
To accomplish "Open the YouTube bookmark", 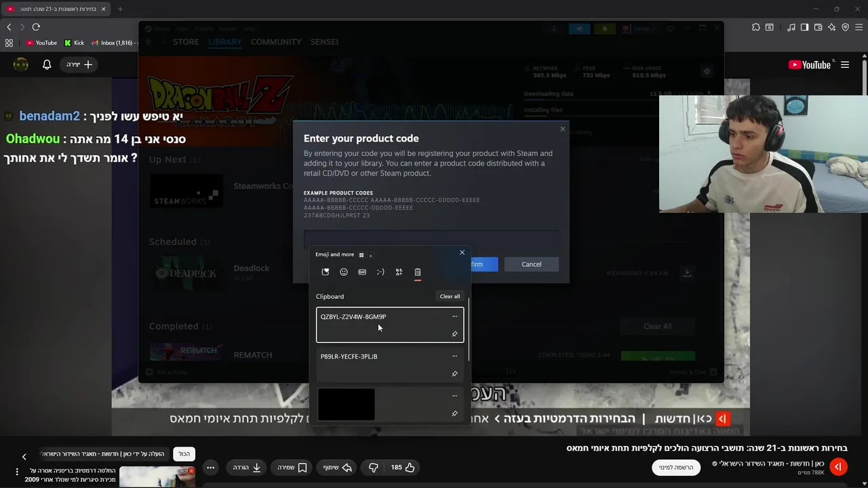I will tap(41, 43).
